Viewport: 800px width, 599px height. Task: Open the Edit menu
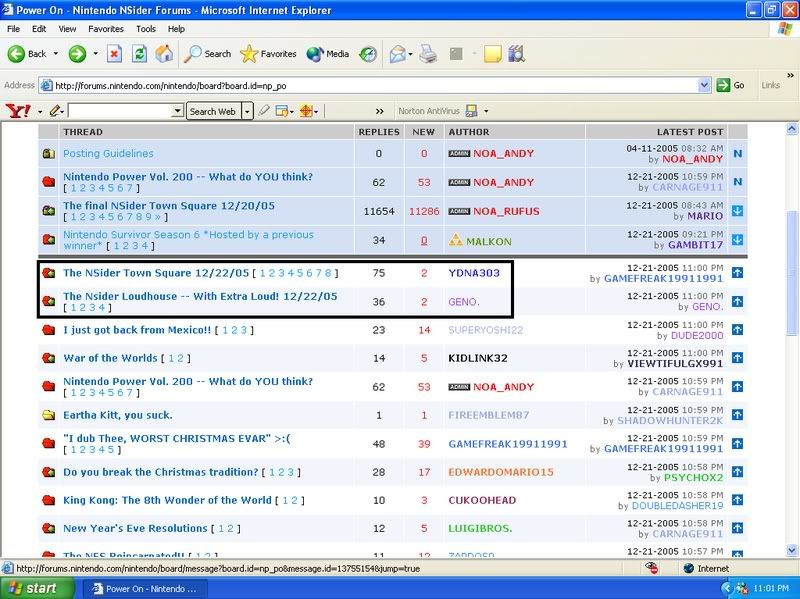tap(39, 29)
